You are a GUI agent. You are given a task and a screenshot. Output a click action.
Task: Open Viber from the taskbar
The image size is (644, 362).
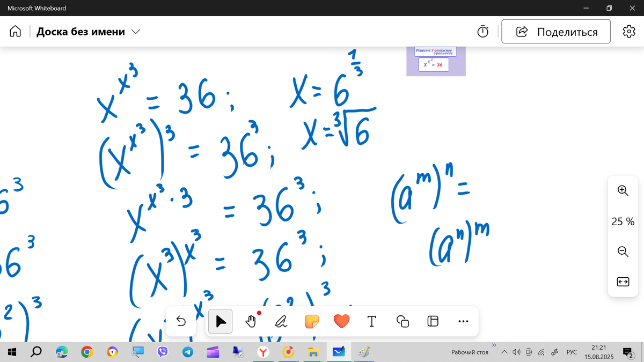coord(163,352)
